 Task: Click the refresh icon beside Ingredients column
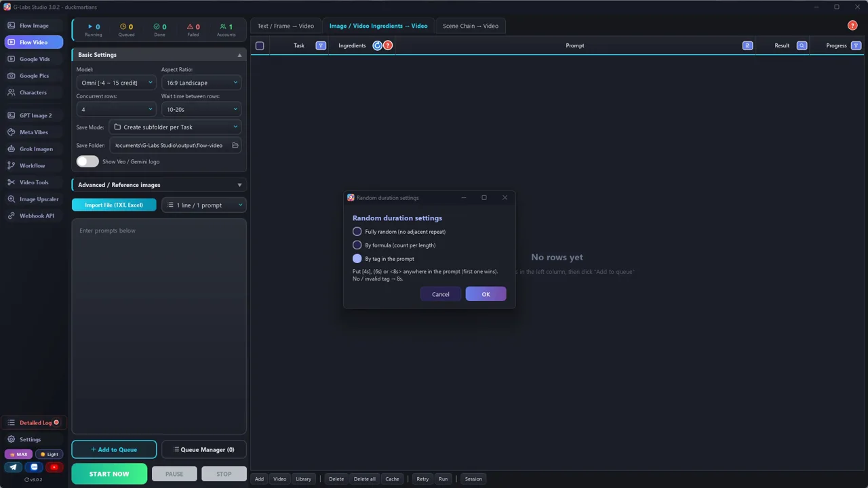pos(378,45)
